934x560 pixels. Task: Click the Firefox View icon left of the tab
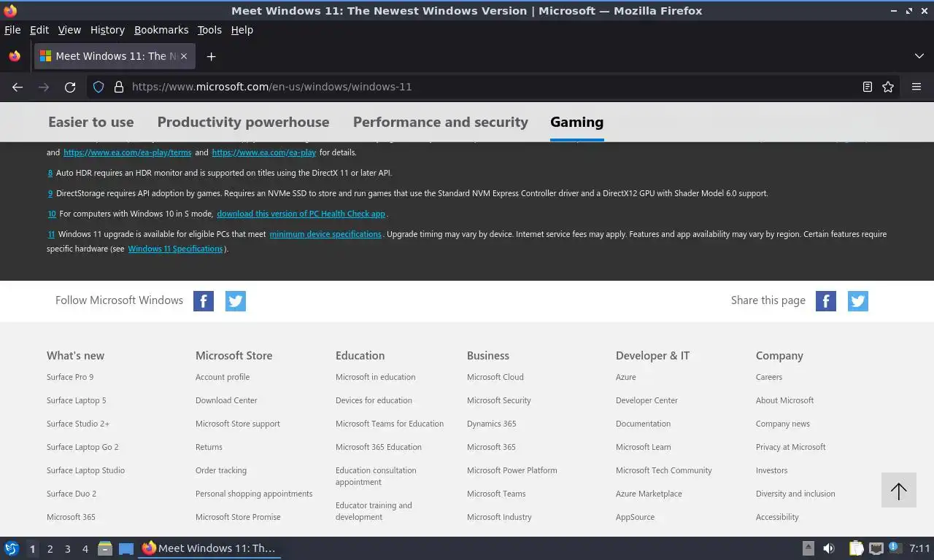click(15, 56)
